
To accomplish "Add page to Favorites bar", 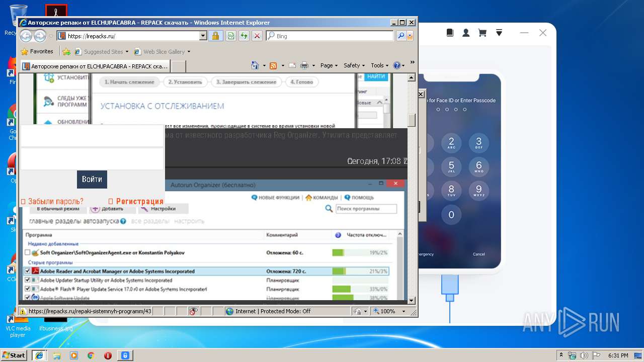I will 66,51.
